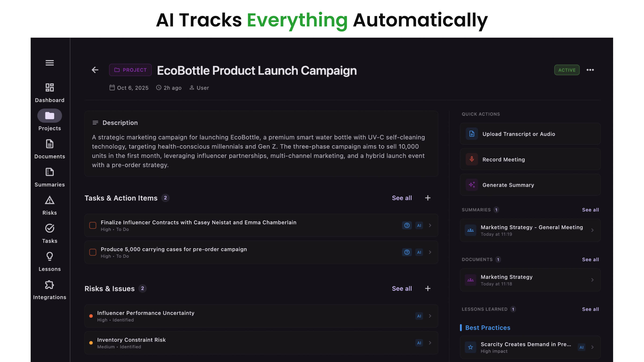644x362 pixels.
Task: Check off the influencer contracts task
Action: pyautogui.click(x=93, y=225)
